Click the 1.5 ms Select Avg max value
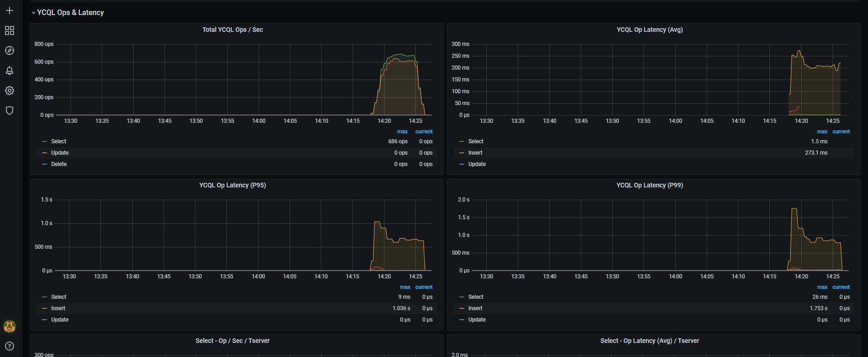 point(819,141)
